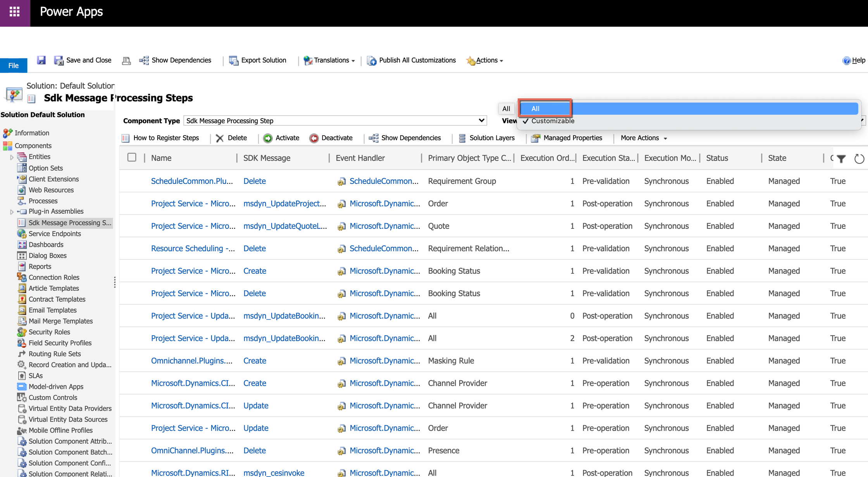Screen dimensions: 868x477
Task: Click Show Dependencies in grid toolbar
Action: click(405, 138)
